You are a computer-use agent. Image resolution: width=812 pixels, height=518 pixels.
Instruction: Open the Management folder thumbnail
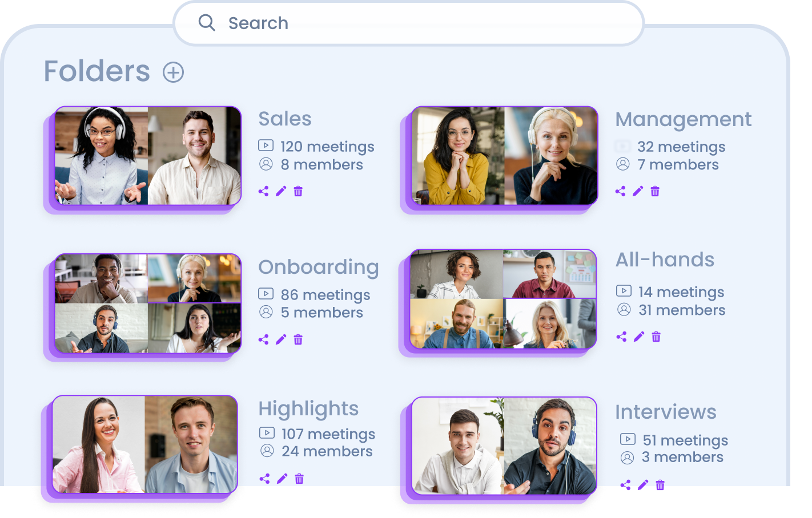(x=505, y=156)
